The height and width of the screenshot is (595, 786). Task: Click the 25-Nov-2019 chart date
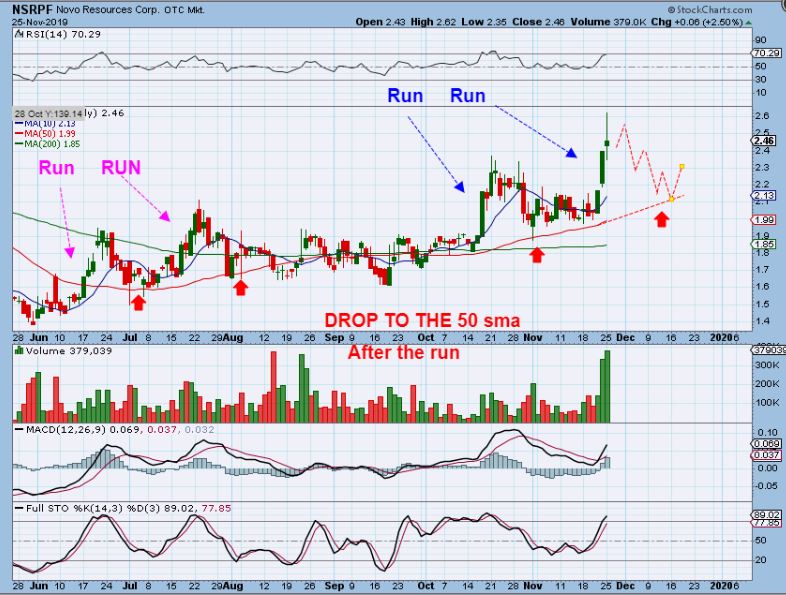click(40, 22)
